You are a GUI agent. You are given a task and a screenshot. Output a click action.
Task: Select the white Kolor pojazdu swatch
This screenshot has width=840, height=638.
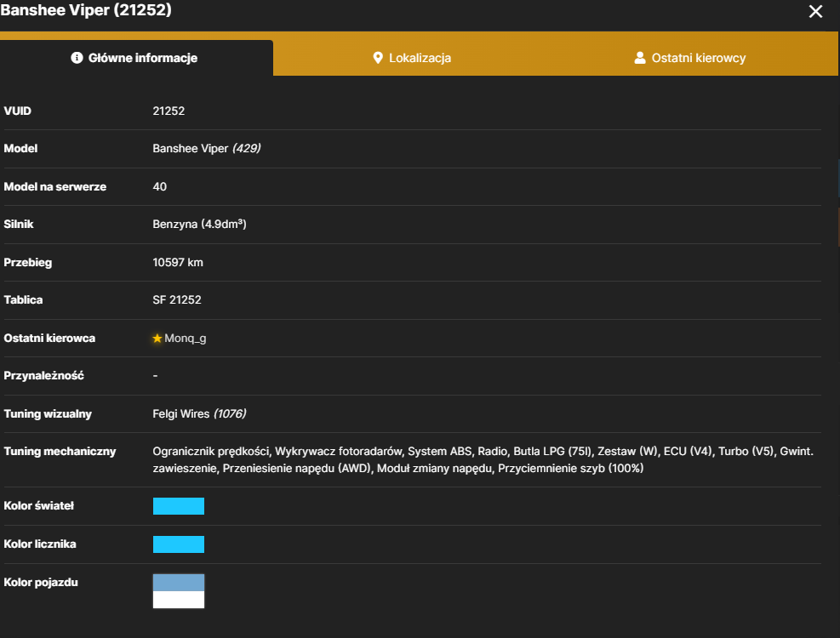pyautogui.click(x=179, y=600)
